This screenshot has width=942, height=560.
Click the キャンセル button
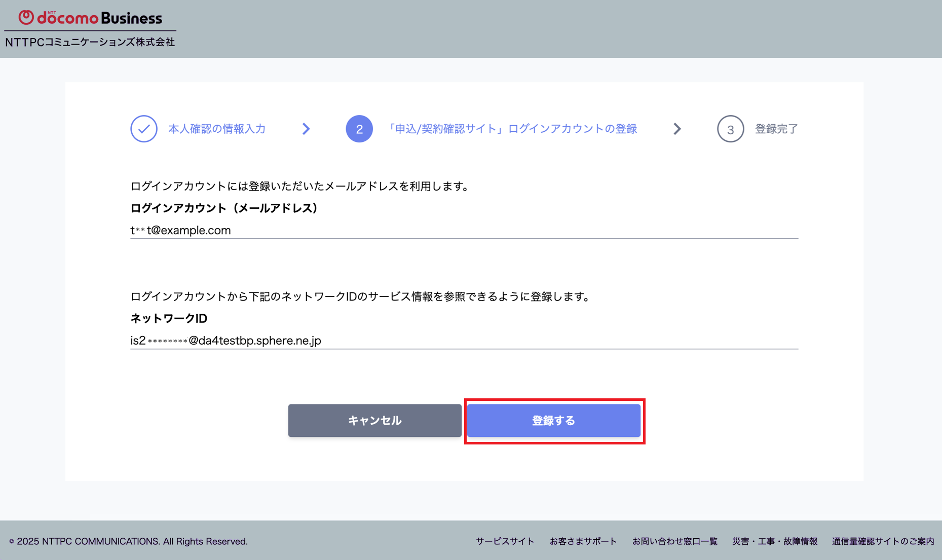pyautogui.click(x=375, y=421)
